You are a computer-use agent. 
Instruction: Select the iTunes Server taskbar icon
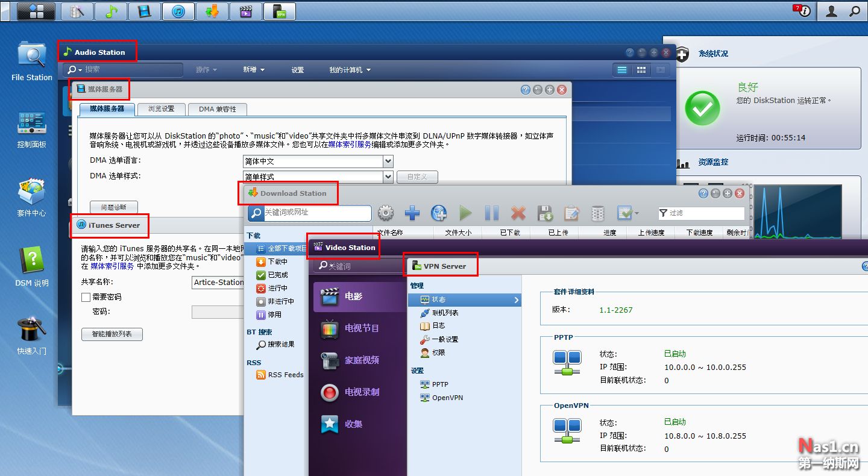point(178,11)
